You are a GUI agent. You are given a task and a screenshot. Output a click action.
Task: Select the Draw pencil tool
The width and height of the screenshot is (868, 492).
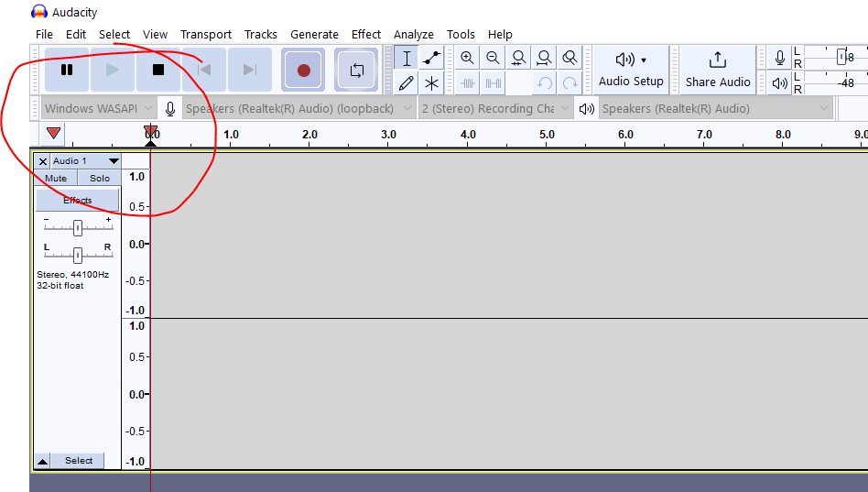[x=407, y=83]
